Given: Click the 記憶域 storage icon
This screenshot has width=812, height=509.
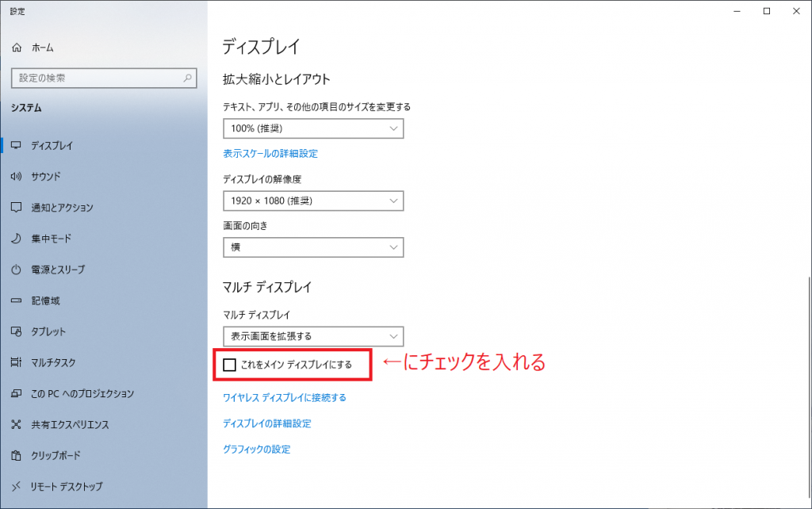Looking at the screenshot, I should tap(17, 300).
